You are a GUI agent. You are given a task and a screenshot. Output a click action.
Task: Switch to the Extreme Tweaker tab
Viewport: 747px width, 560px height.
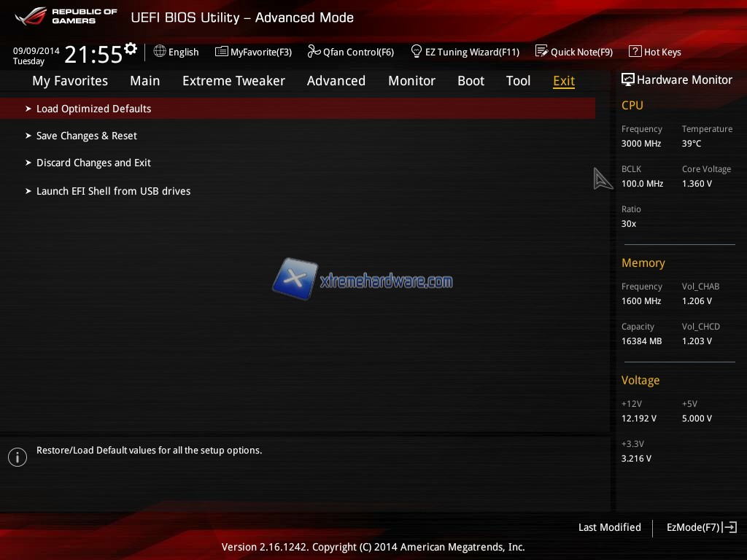pos(233,81)
